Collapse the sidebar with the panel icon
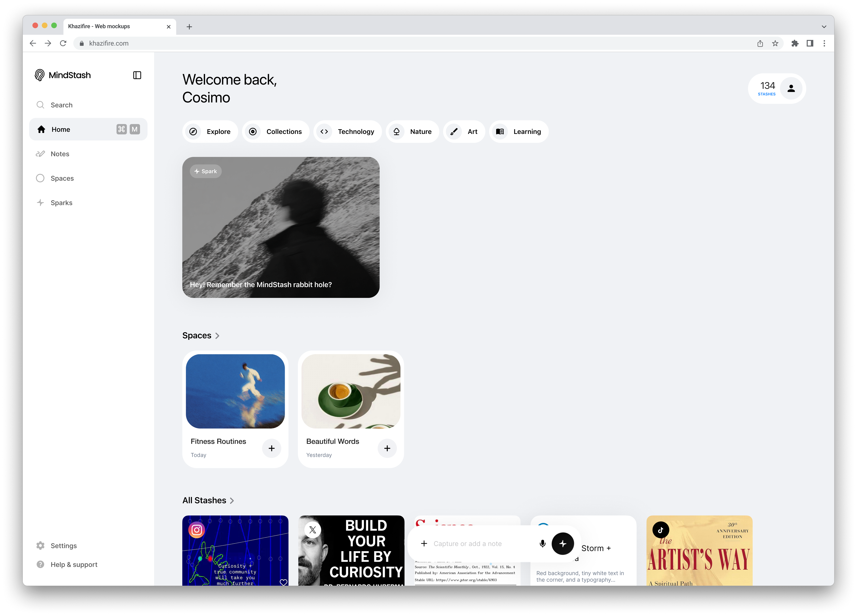This screenshot has width=857, height=616. 137,75
